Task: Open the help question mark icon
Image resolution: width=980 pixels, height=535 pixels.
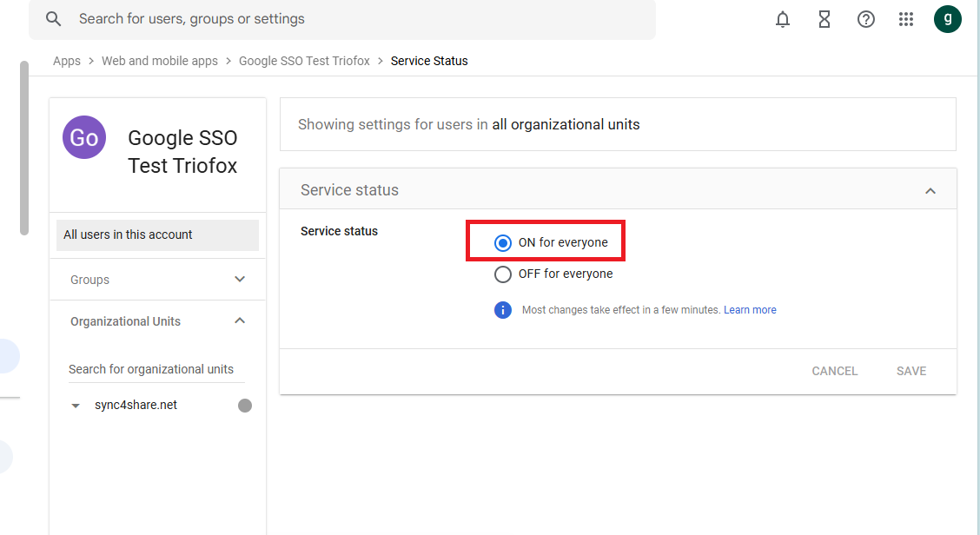Action: click(865, 19)
